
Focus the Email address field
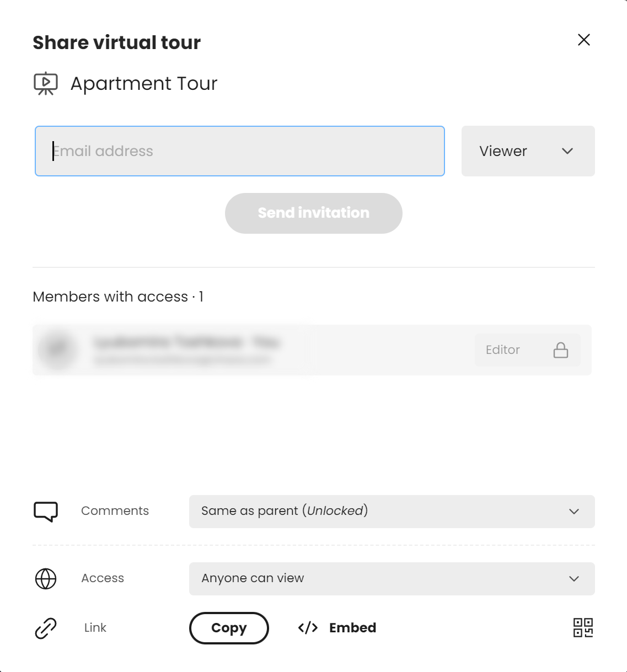click(240, 151)
